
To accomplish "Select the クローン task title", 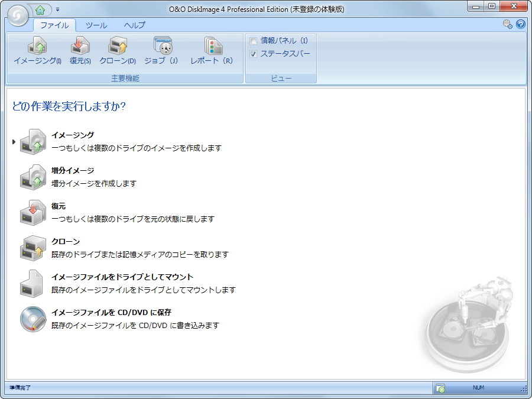I will [x=66, y=242].
